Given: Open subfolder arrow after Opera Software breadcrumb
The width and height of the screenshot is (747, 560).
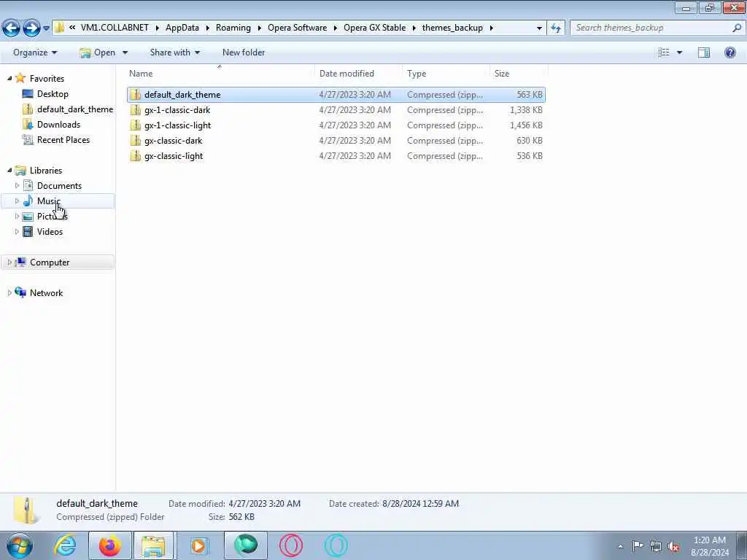Looking at the screenshot, I should [x=336, y=28].
